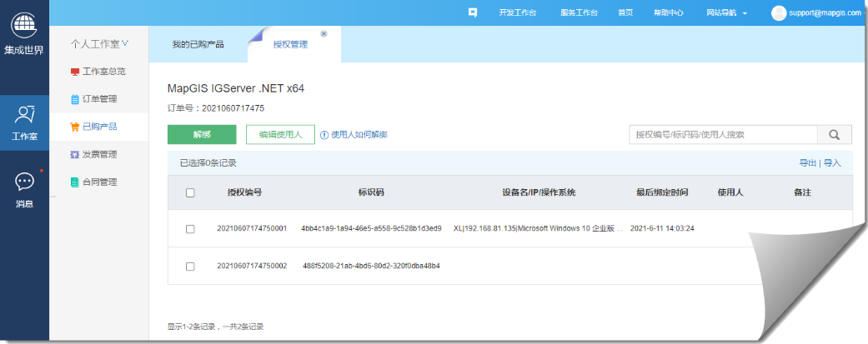Click identifier 4bb4c1a9-1a94-46e5-a558-9c528b1d3ed9

point(371,228)
